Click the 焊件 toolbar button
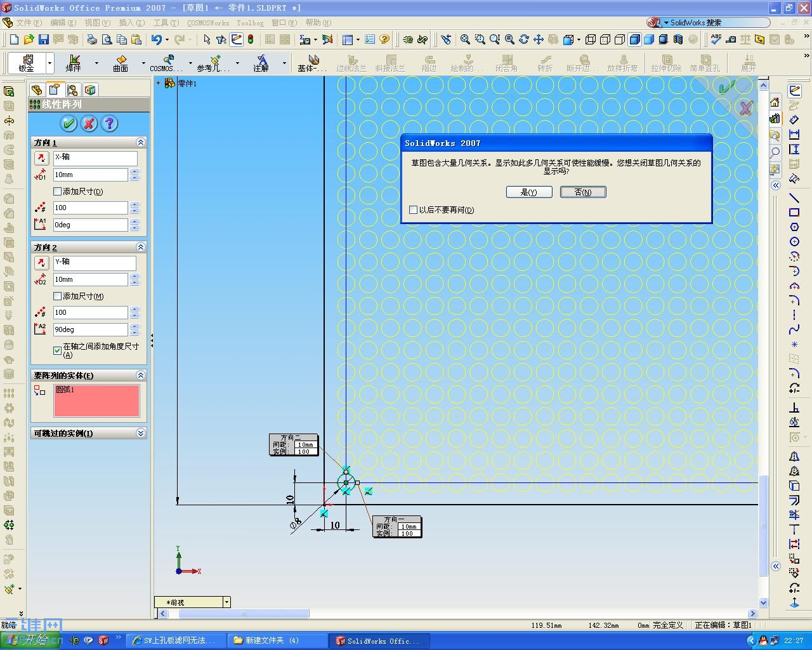The width and height of the screenshot is (812, 650). pos(74,63)
